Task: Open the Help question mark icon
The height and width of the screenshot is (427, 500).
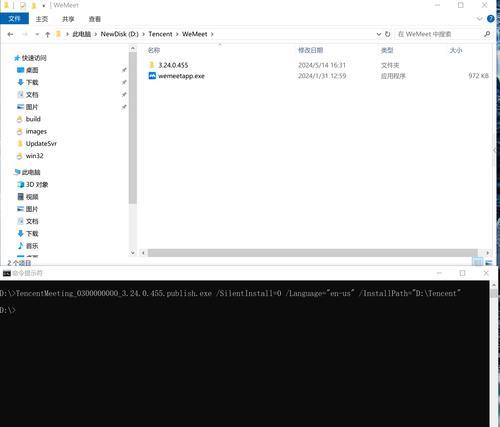Action: (490, 19)
